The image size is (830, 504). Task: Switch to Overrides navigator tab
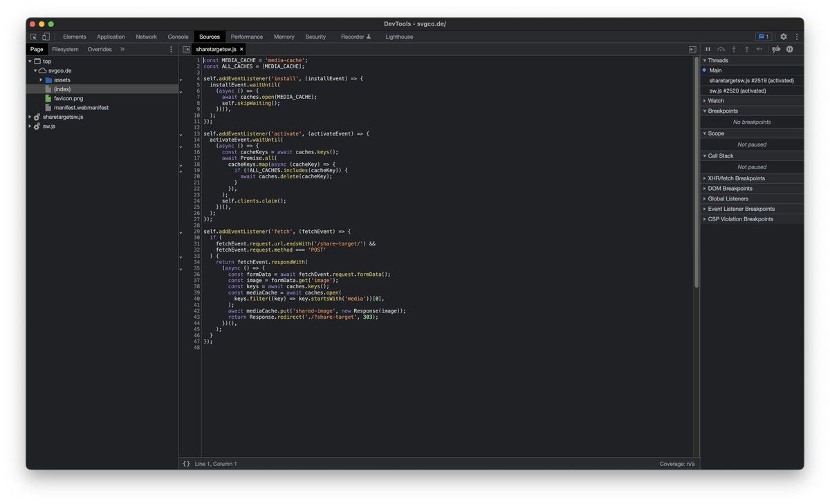pyautogui.click(x=100, y=49)
